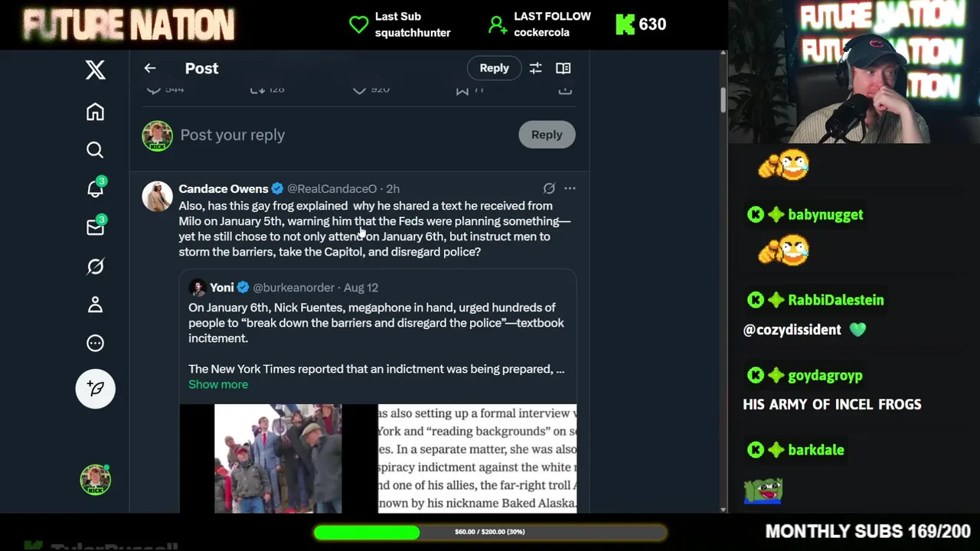
Task: Open three-dot menu on Candace Owens reply
Action: [570, 188]
